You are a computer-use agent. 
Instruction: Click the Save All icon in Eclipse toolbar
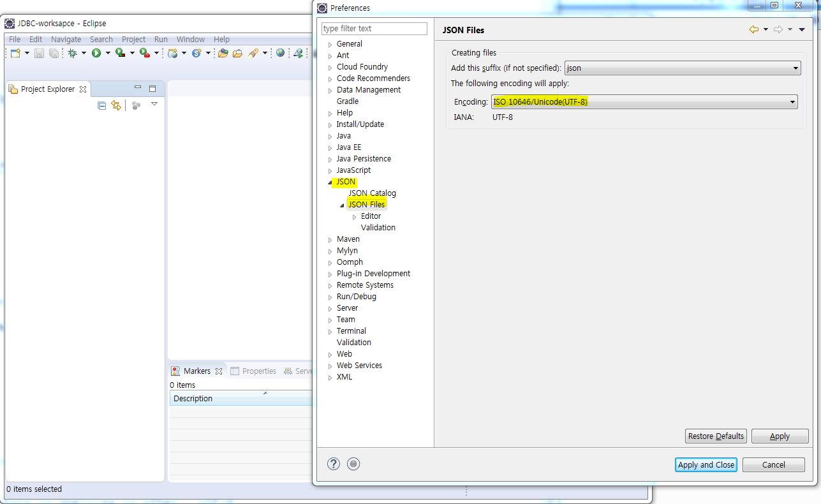click(x=54, y=53)
